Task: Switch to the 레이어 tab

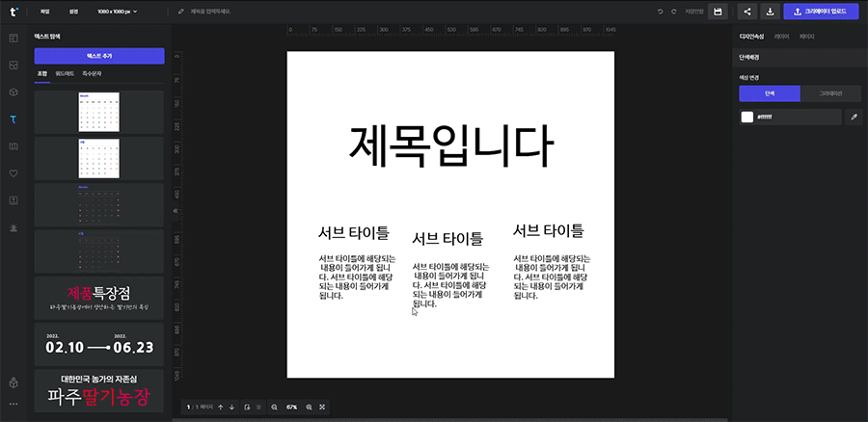Action: coord(781,37)
